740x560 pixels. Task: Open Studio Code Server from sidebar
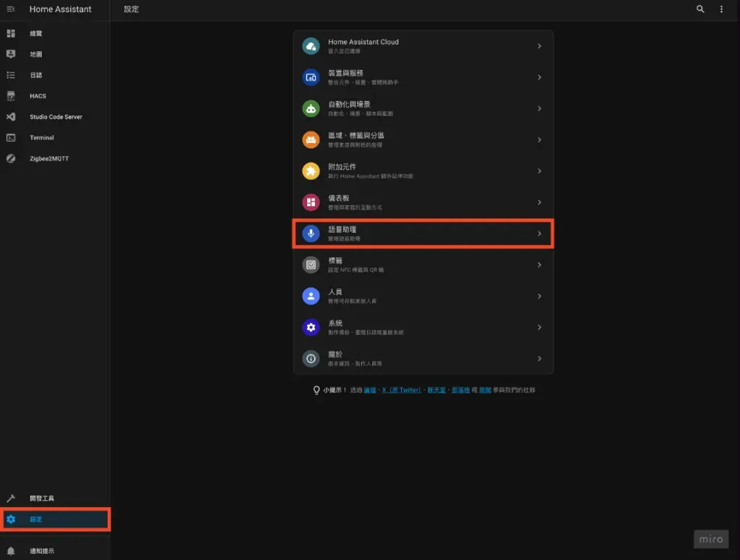click(10, 116)
